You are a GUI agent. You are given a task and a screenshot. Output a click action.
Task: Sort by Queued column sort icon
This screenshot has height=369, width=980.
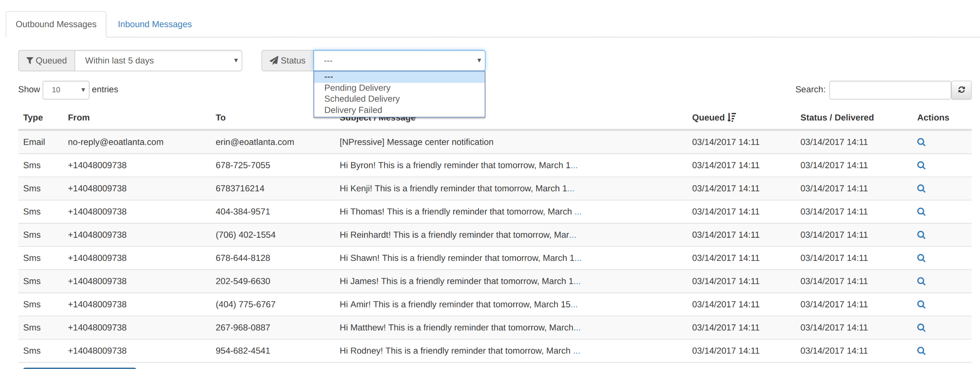point(732,118)
